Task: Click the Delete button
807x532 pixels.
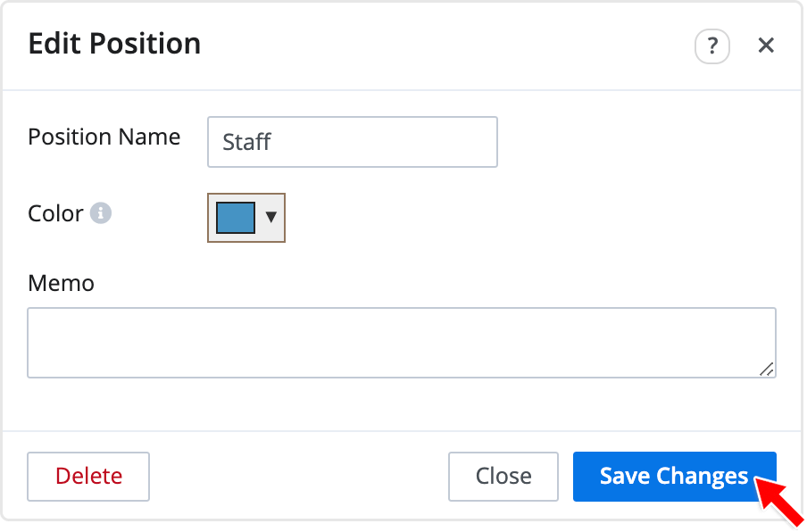Action: (x=88, y=477)
